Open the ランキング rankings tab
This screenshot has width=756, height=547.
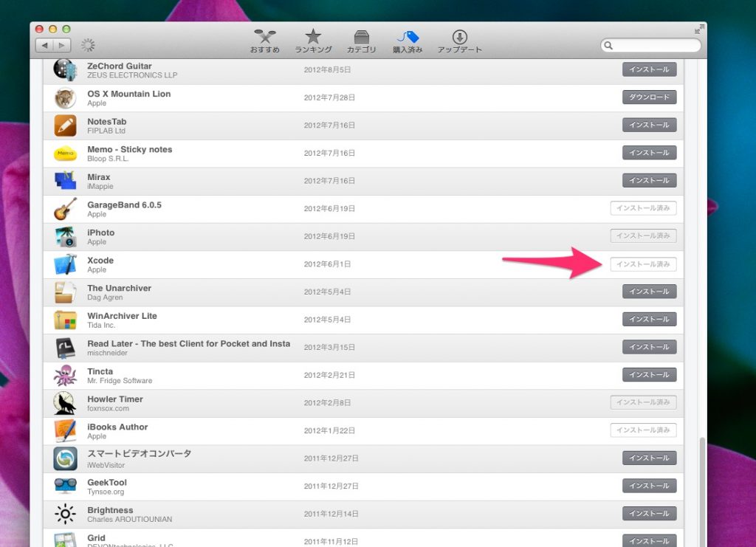tap(313, 41)
